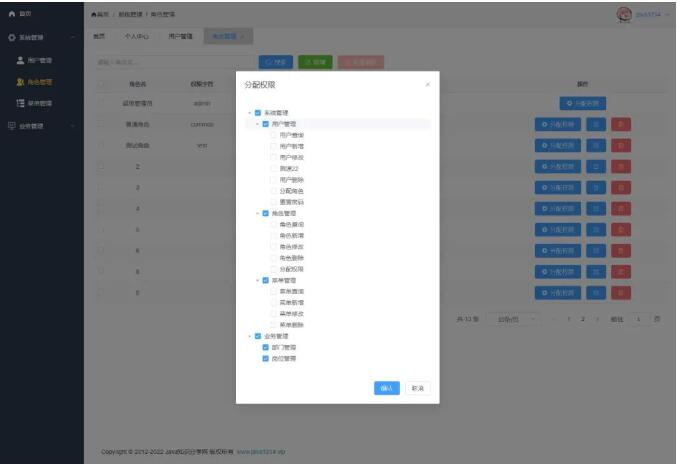Collapse the 系统管理 tree node arrow
Viewport: 677px width, 465px height.
coord(249,113)
